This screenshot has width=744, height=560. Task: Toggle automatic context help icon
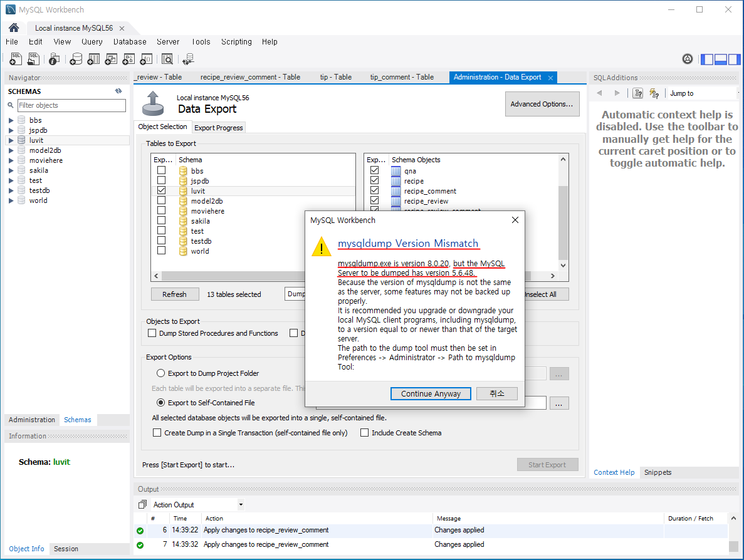coord(654,93)
